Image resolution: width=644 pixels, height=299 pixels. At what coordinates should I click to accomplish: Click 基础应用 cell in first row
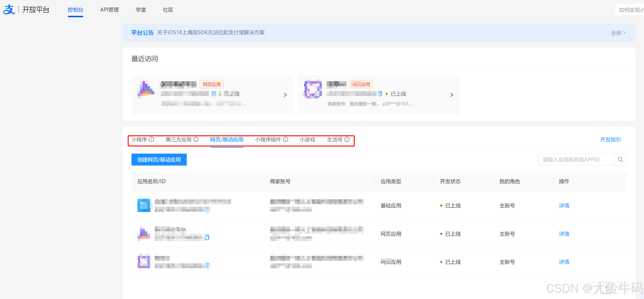pos(390,206)
